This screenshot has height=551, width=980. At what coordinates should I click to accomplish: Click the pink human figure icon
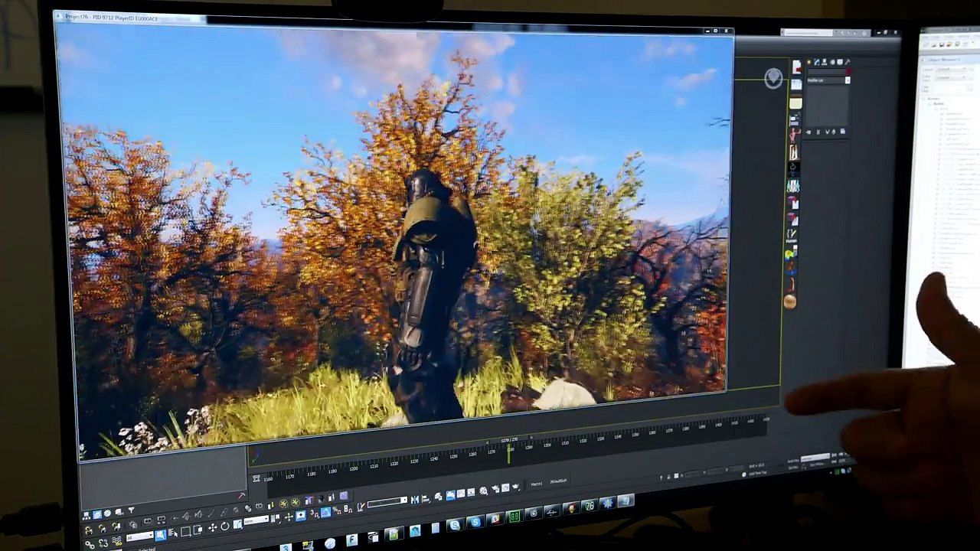[x=794, y=135]
